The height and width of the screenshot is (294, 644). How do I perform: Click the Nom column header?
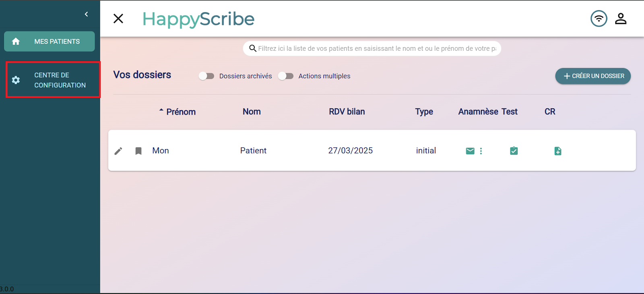(x=252, y=112)
